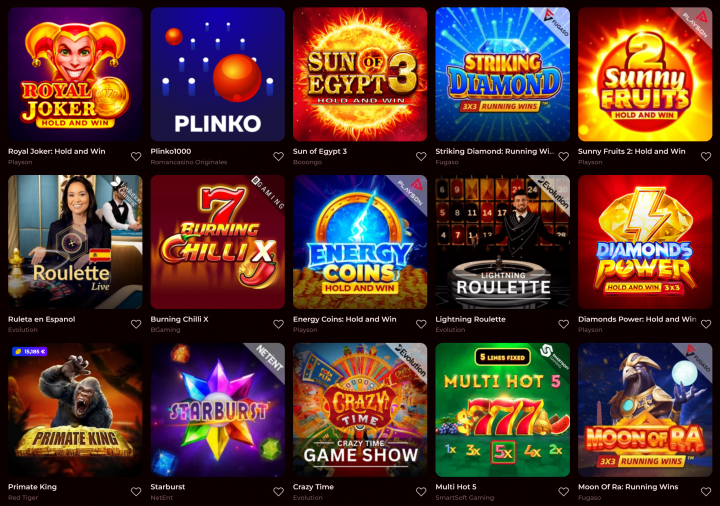This screenshot has width=720, height=506.
Task: Open the Plinko game thumbnail
Action: coord(218,74)
